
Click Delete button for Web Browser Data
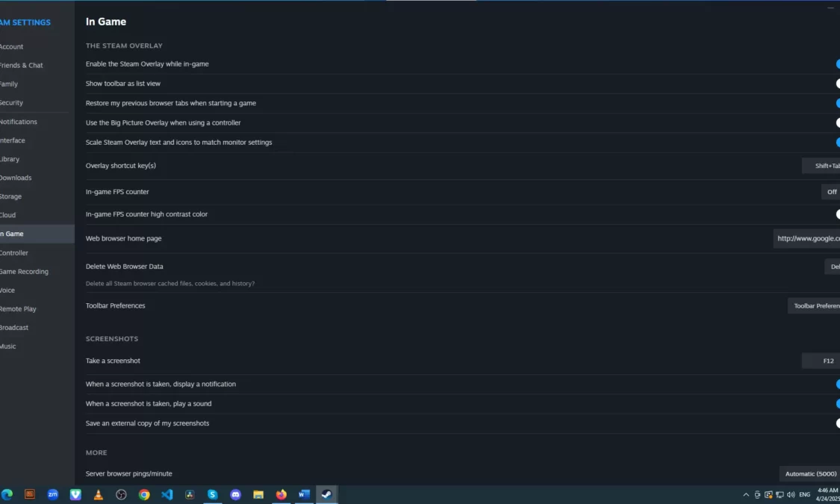(832, 267)
